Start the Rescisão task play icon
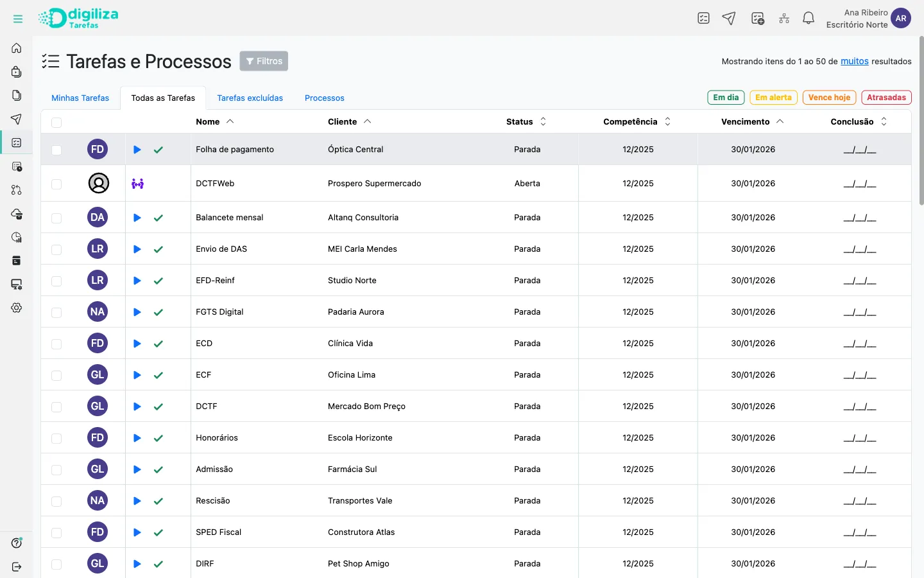The image size is (924, 578). pos(137,501)
